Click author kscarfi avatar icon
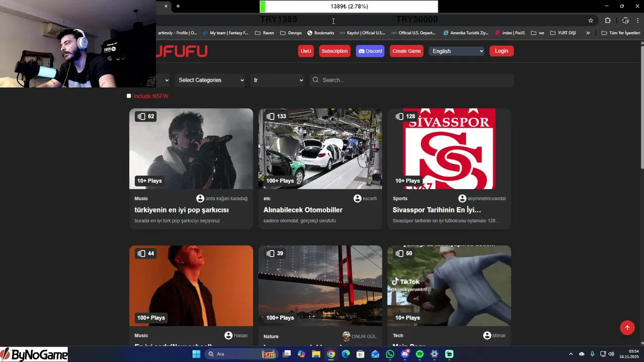This screenshot has height=362, width=644. [x=358, y=199]
